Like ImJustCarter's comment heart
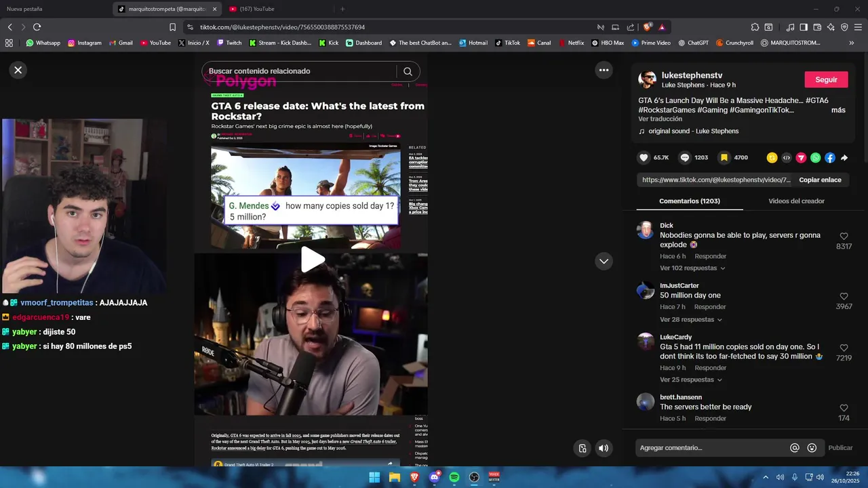 click(844, 296)
